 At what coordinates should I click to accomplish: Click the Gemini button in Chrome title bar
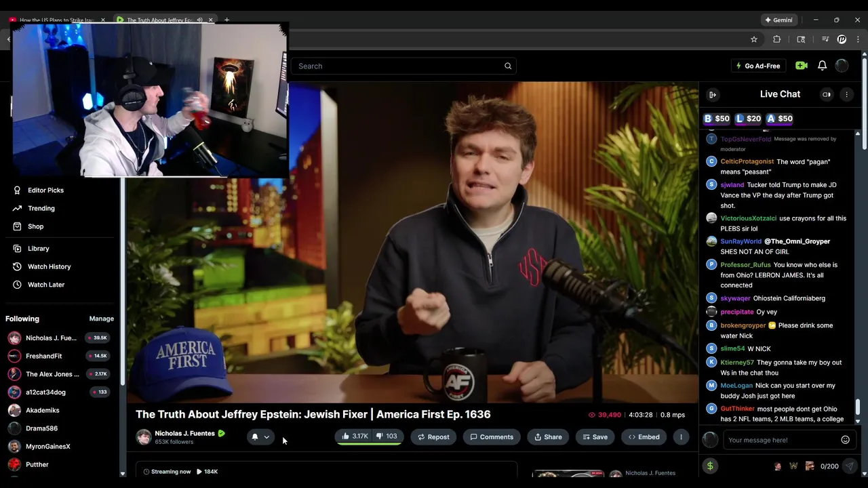(778, 20)
